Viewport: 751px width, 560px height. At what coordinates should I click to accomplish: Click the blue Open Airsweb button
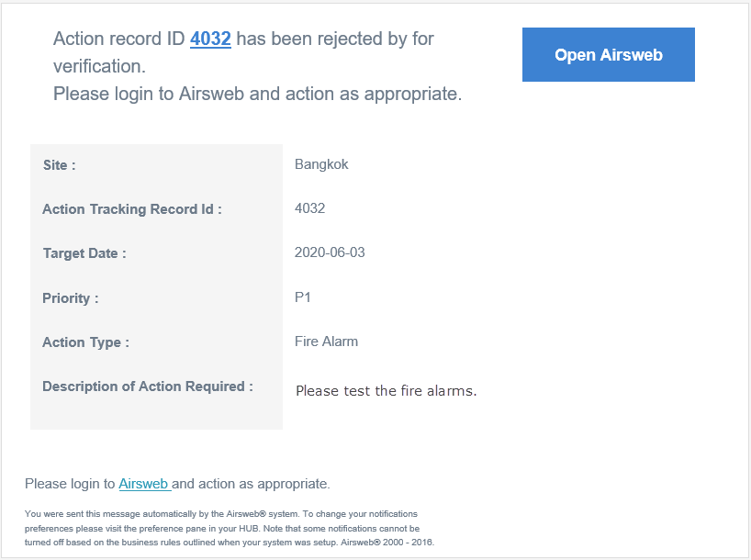[608, 55]
